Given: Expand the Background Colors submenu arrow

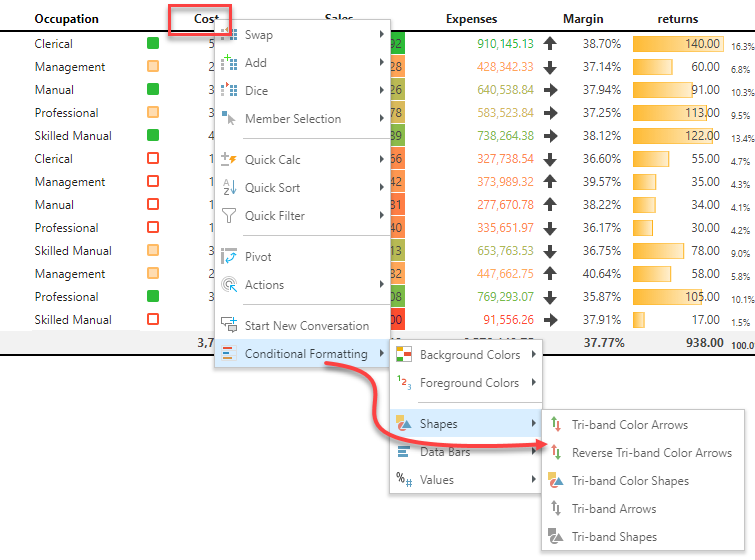Looking at the screenshot, I should 534,354.
